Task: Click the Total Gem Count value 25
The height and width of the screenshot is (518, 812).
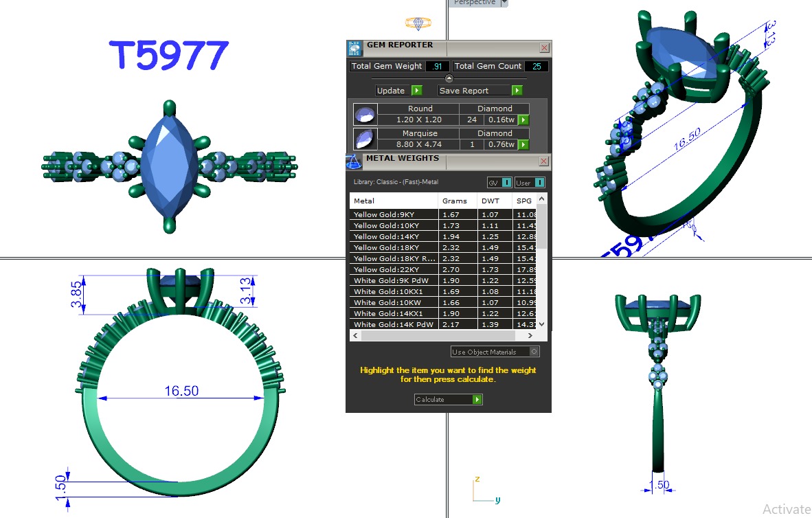Action: 537,67
